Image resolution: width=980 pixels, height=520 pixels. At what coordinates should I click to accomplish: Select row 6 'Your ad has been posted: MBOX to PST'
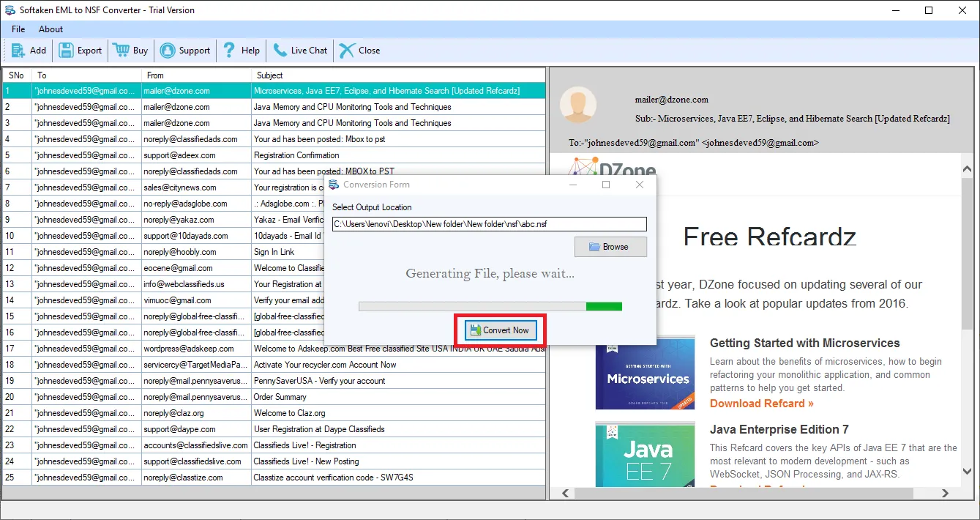pos(274,171)
